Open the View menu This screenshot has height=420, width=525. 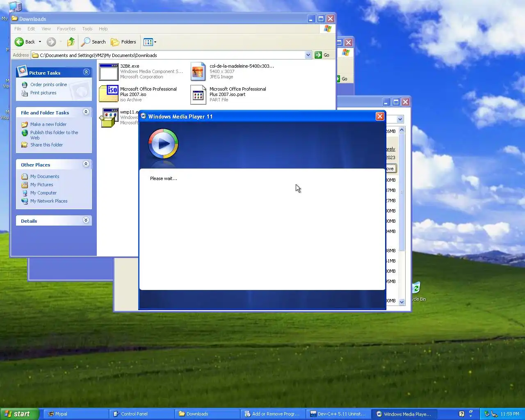click(x=46, y=29)
